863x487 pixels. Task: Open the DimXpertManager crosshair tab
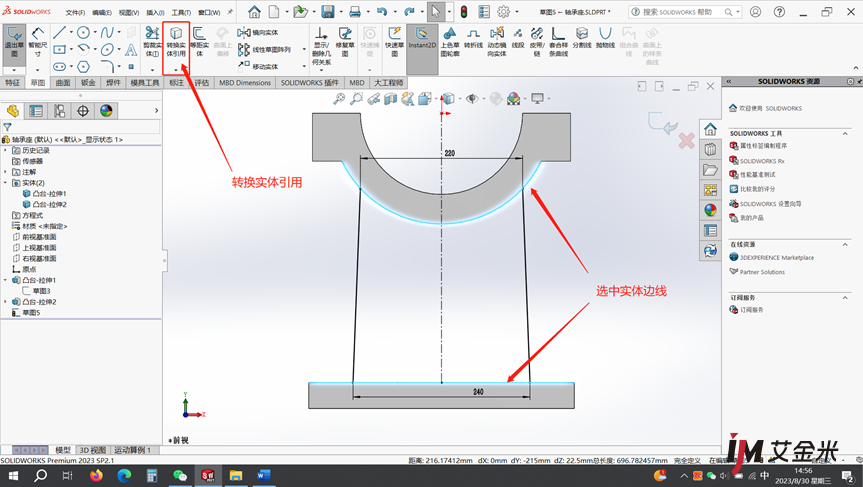83,111
